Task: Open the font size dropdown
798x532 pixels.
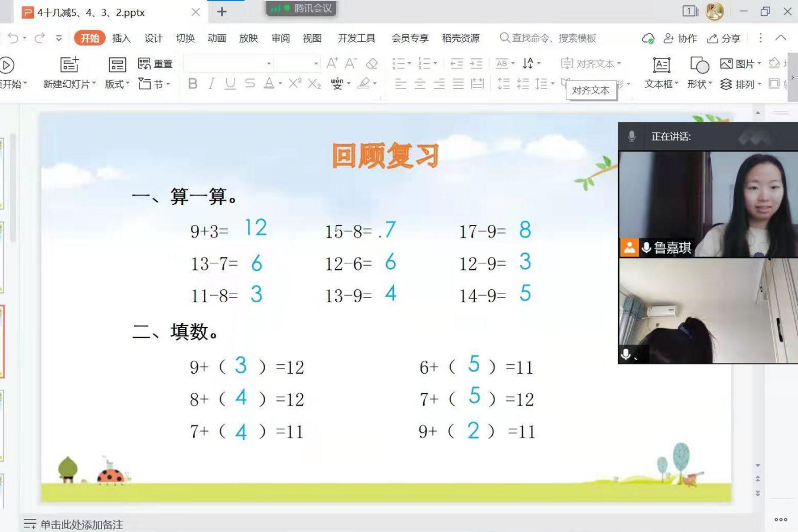Action: point(316,63)
